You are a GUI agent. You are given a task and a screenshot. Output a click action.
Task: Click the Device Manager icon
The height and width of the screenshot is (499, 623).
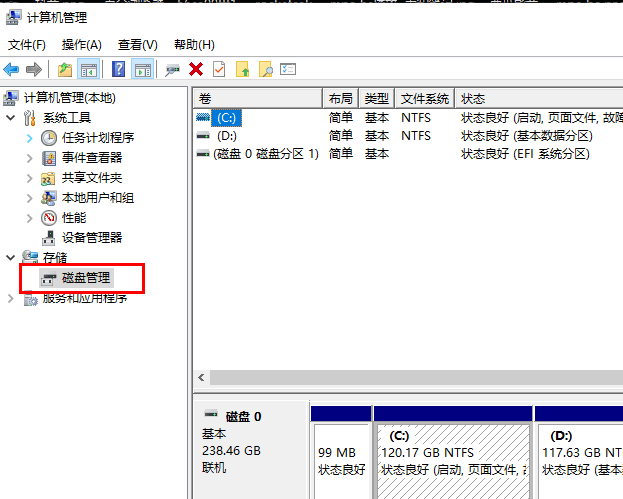tap(49, 238)
